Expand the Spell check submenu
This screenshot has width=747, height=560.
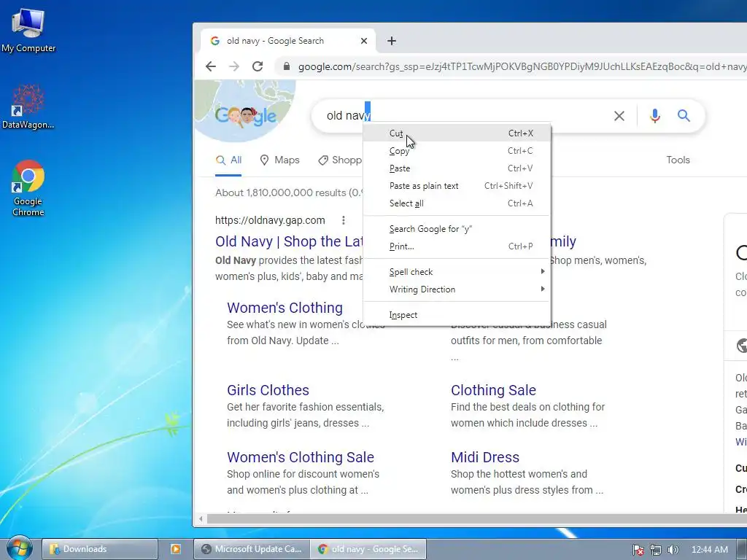coord(457,272)
